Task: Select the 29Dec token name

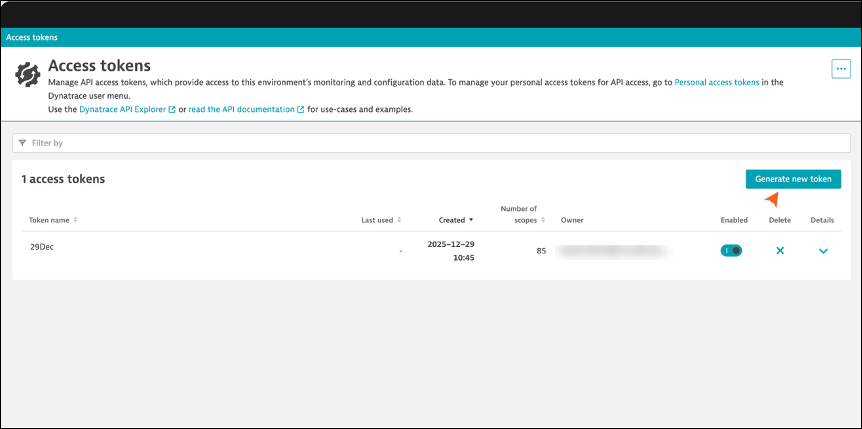Action: tap(41, 246)
